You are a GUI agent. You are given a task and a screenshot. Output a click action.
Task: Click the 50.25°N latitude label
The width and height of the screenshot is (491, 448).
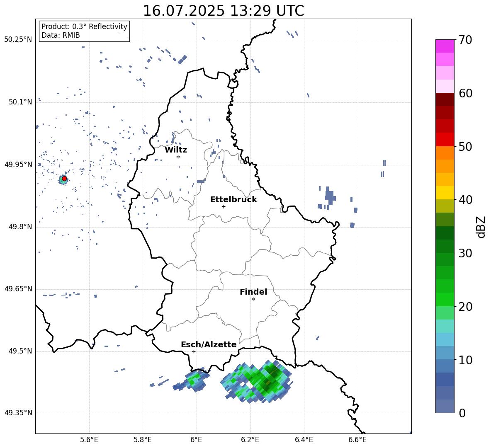18,40
